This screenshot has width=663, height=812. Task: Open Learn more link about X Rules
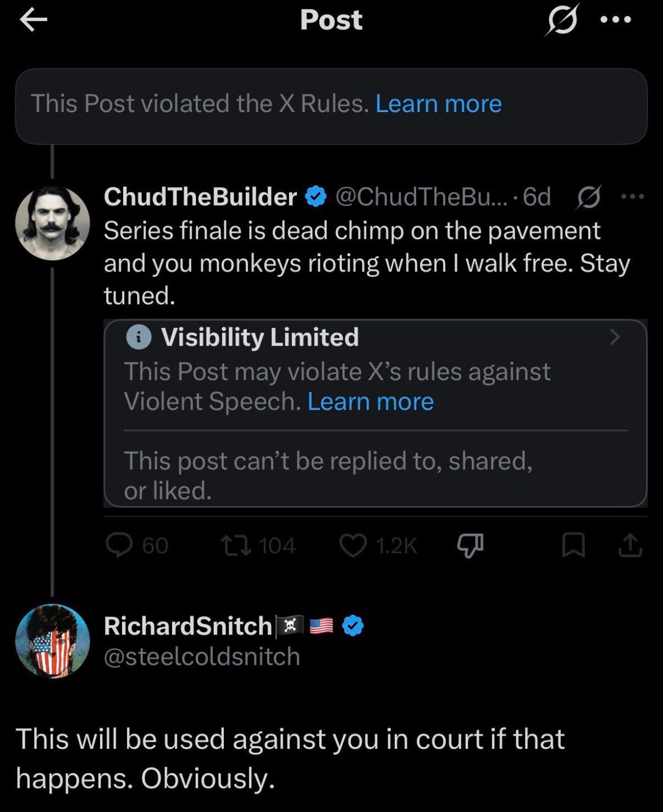coord(438,103)
